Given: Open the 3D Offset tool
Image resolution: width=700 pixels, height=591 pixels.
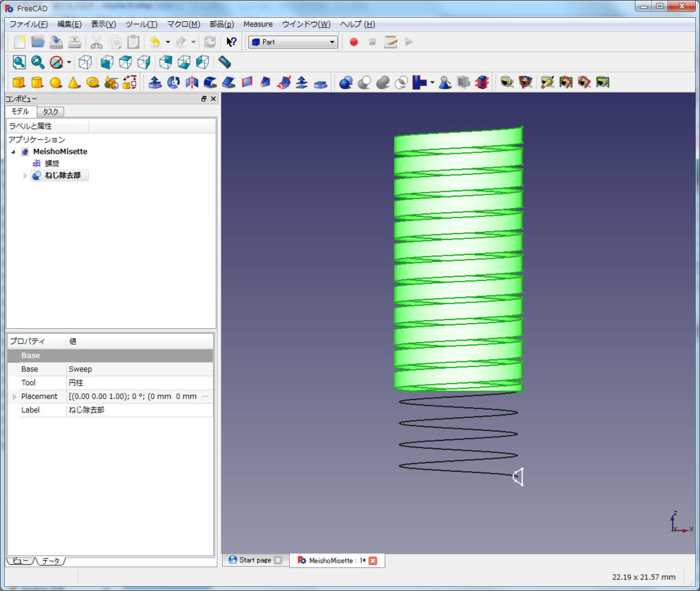Looking at the screenshot, I should tap(301, 82).
